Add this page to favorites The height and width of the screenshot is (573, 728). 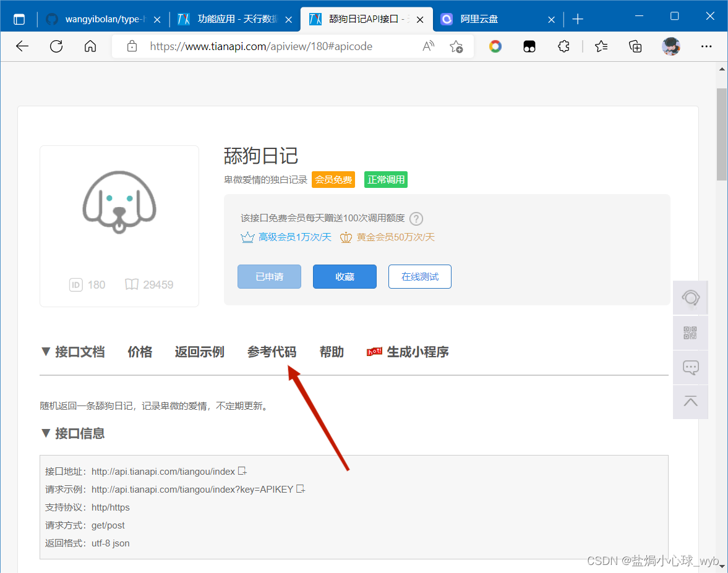pyautogui.click(x=456, y=46)
